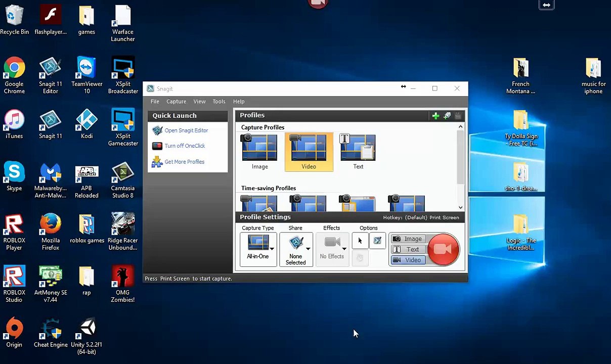Screen dimensions: 611x364
Task: Open the File menu in Snagit
Action: coord(155,102)
